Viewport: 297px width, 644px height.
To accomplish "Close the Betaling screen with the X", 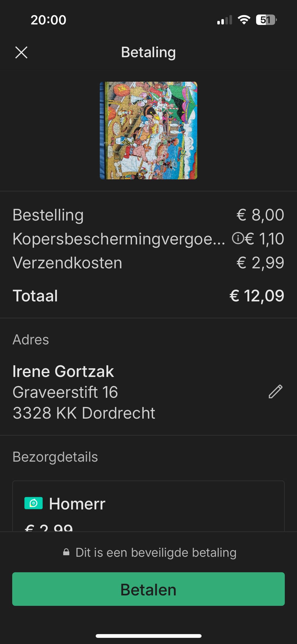I will 21,53.
